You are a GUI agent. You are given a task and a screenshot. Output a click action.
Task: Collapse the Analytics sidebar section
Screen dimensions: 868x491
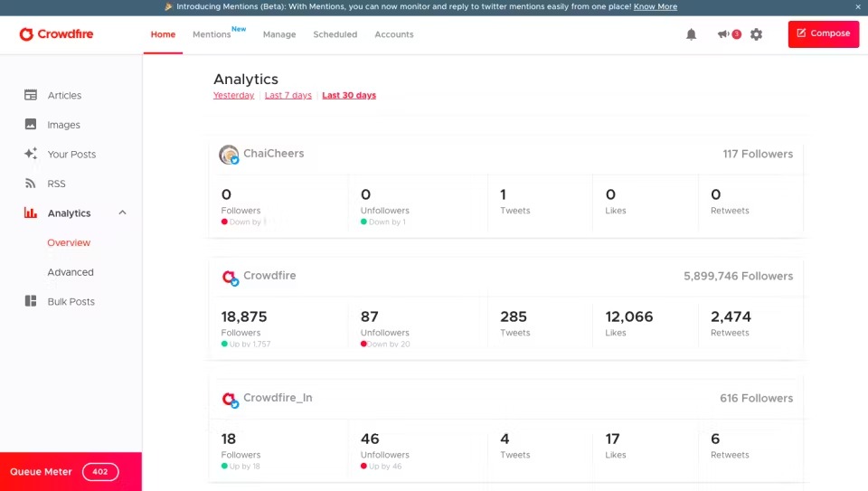[x=123, y=213]
